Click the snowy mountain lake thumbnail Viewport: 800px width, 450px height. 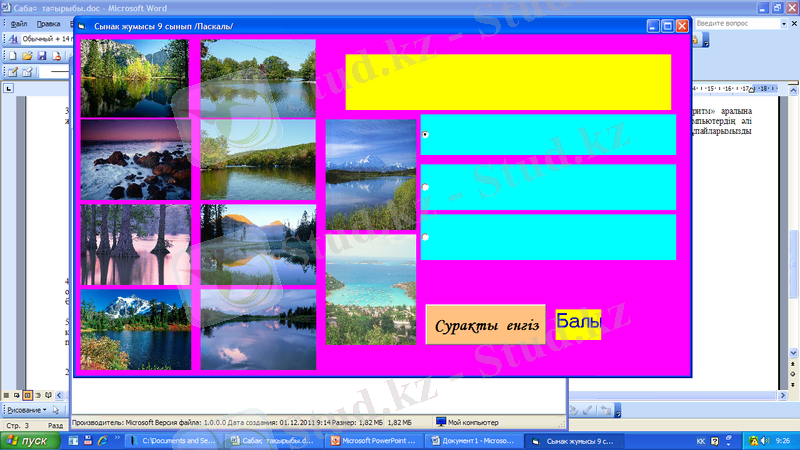[135, 330]
